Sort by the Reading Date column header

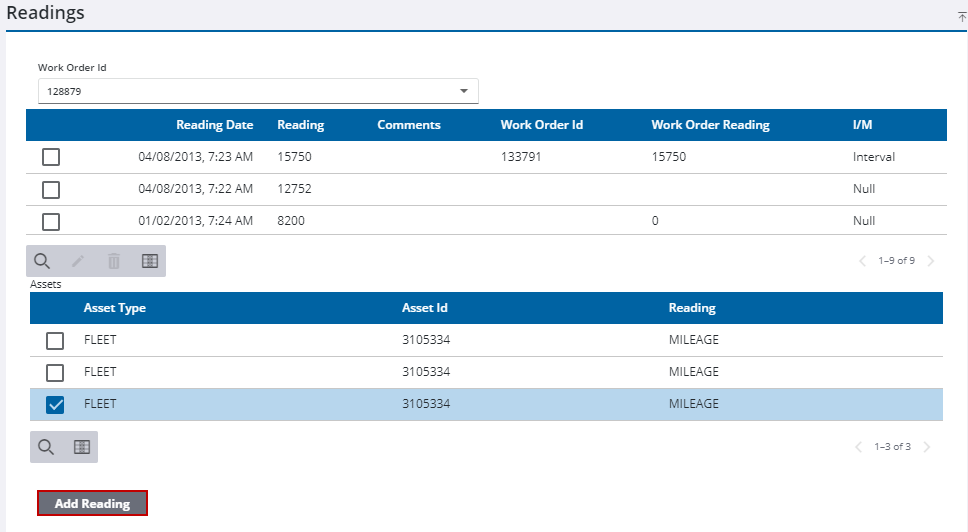coord(214,125)
